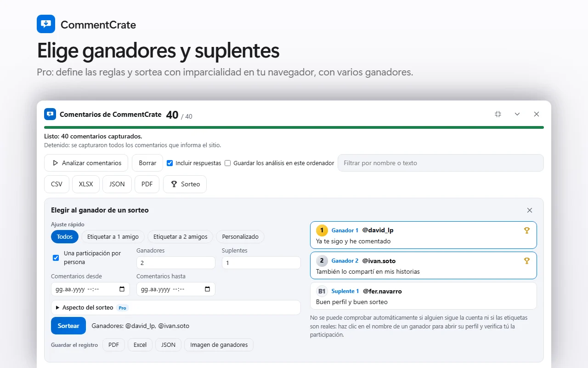Click the Suplentes number field
The width and height of the screenshot is (588, 368).
(x=261, y=263)
